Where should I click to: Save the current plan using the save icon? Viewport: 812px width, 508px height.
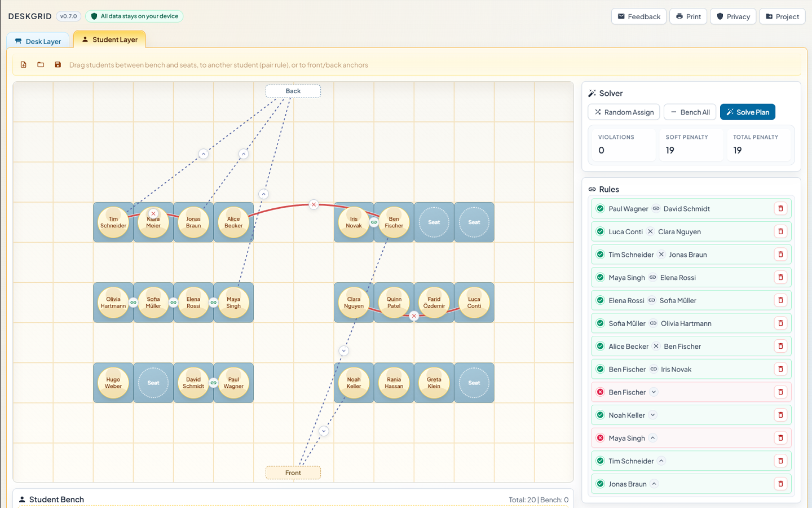pos(58,64)
